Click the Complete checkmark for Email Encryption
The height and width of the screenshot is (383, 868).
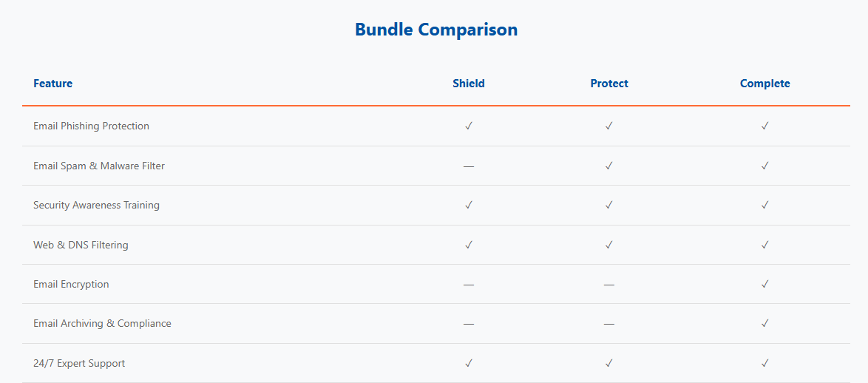pos(765,284)
